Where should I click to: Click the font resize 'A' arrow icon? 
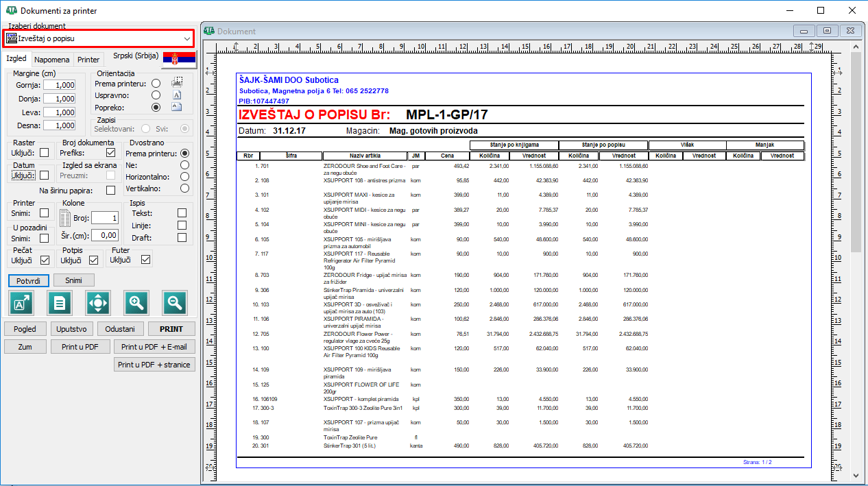pyautogui.click(x=21, y=302)
